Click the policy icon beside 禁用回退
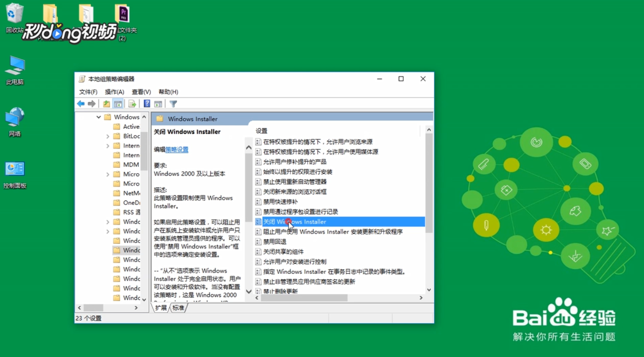The image size is (644, 357). coord(258,241)
